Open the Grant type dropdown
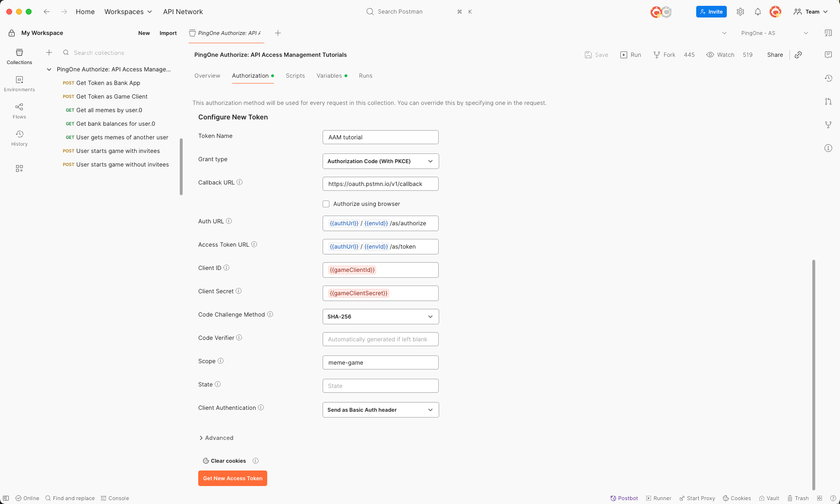Image resolution: width=840 pixels, height=504 pixels. [x=380, y=161]
